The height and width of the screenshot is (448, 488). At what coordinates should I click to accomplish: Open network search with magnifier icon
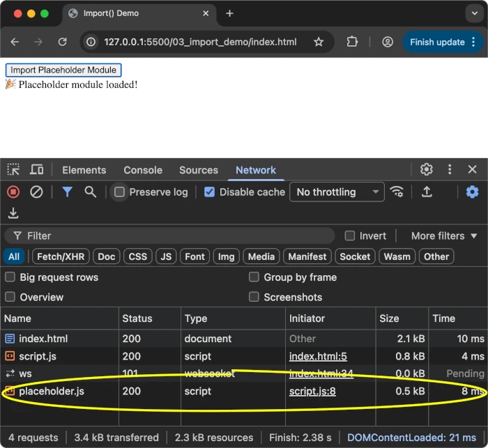(x=90, y=192)
